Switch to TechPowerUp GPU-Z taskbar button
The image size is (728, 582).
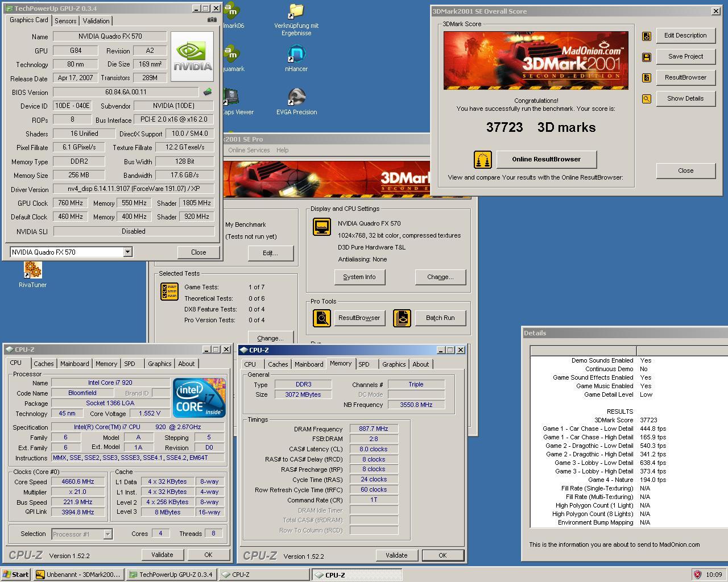coord(171,575)
